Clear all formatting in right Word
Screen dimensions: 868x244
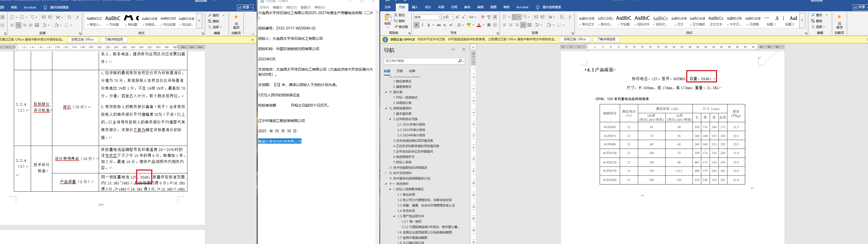click(x=482, y=17)
